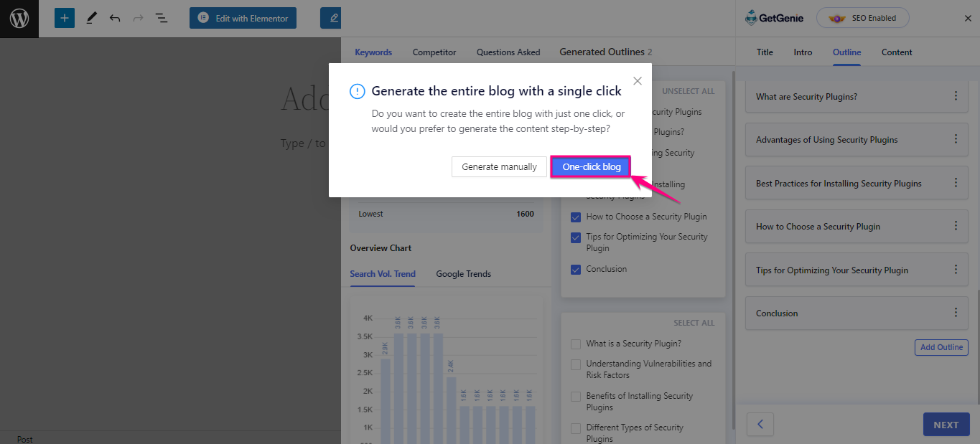Switch to the Keywords tab
The image size is (980, 444).
(x=373, y=52)
